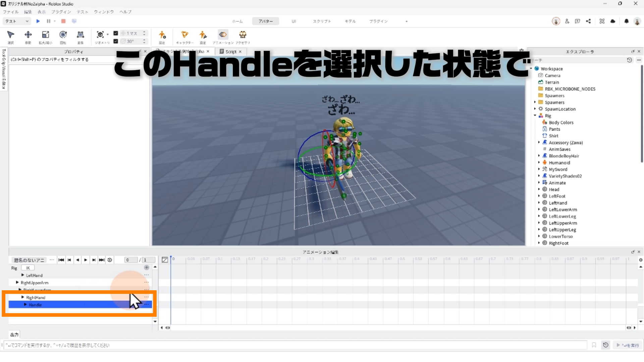
Task: Click the Character (キャラクター) rig builder icon
Action: point(184,35)
